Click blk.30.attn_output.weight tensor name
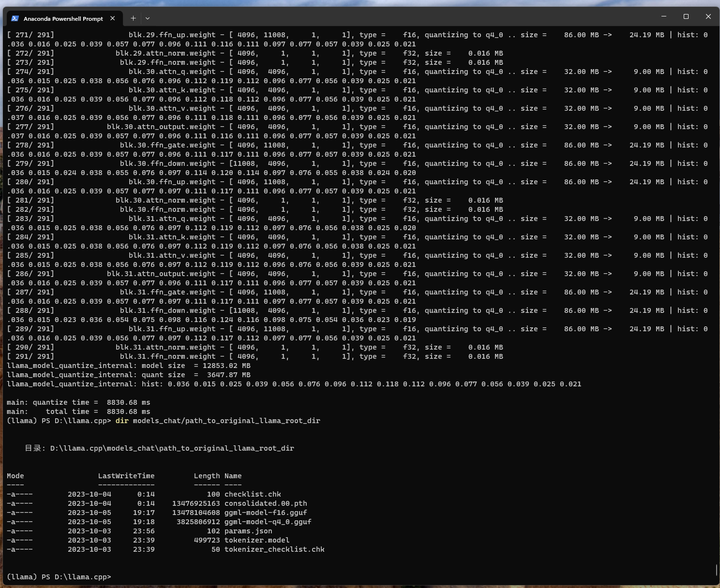Image resolution: width=720 pixels, height=588 pixels. pyautogui.click(x=161, y=127)
